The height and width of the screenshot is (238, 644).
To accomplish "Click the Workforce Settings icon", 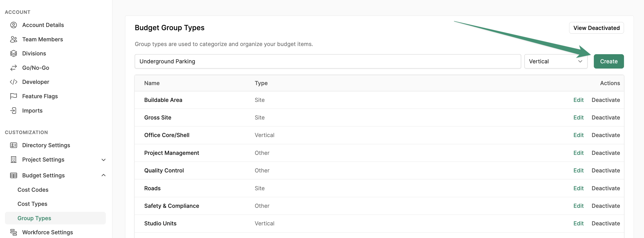I will pos(14,232).
